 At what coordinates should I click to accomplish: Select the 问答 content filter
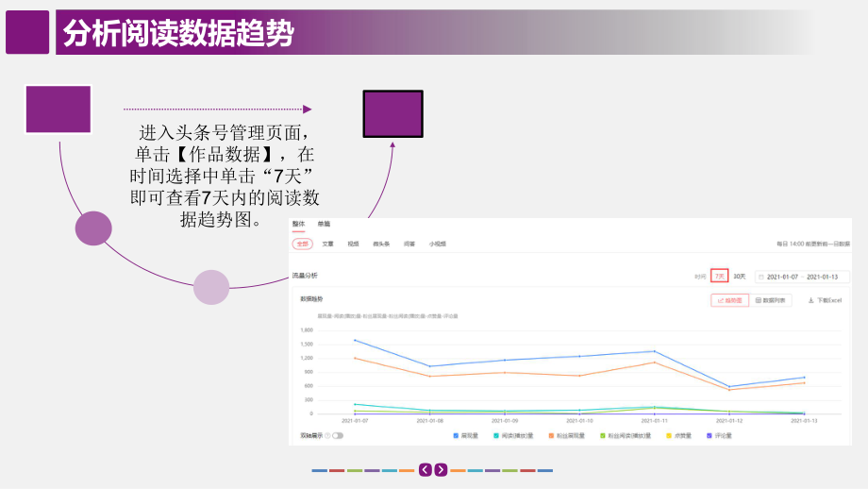tap(409, 244)
